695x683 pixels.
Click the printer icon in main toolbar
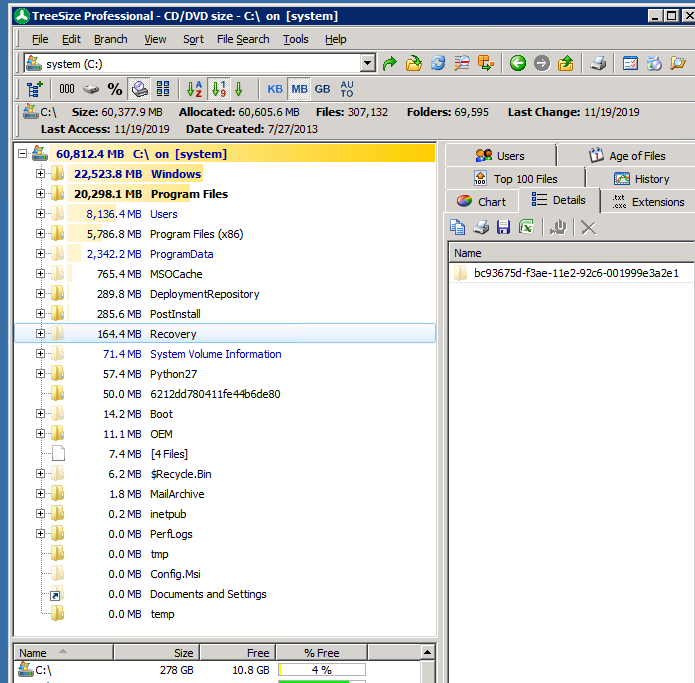coord(598,63)
